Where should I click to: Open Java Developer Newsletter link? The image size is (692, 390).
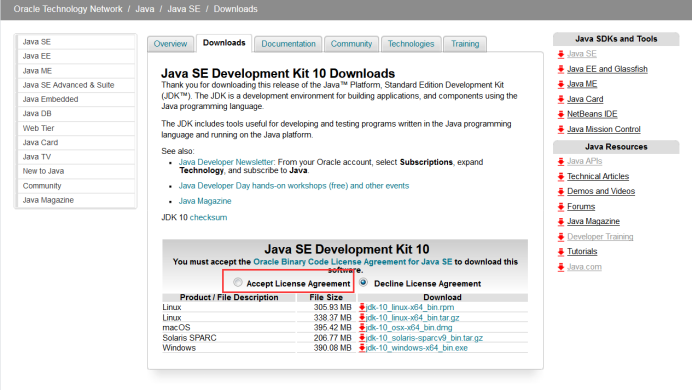[226, 162]
